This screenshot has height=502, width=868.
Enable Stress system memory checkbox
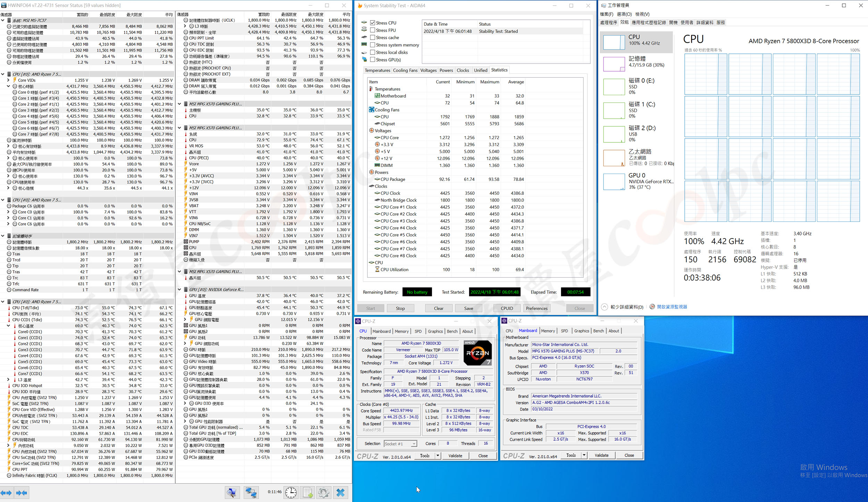[373, 45]
